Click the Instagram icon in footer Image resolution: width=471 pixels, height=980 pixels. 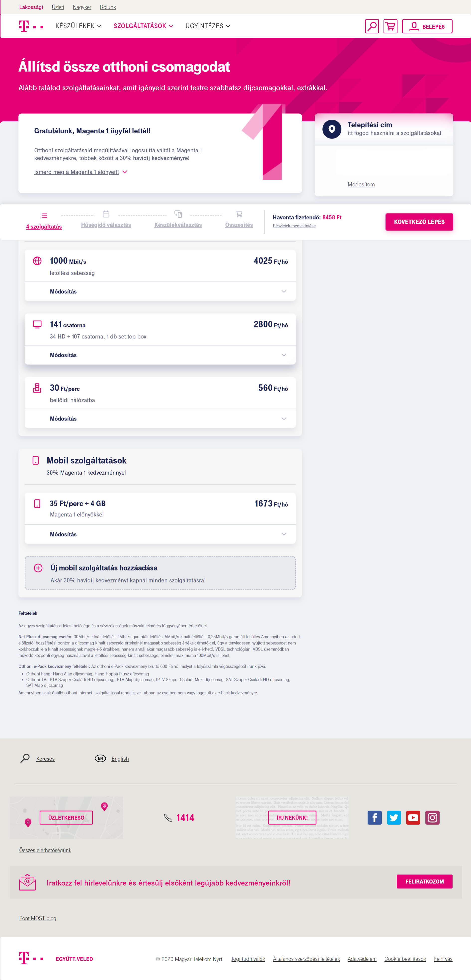(432, 817)
